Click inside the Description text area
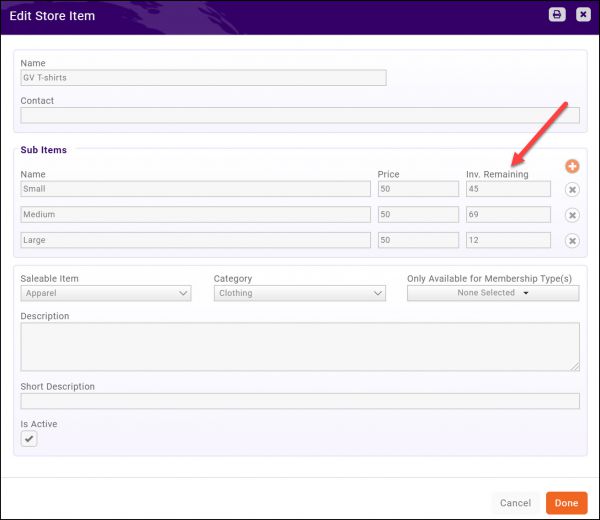600x520 pixels. point(300,347)
